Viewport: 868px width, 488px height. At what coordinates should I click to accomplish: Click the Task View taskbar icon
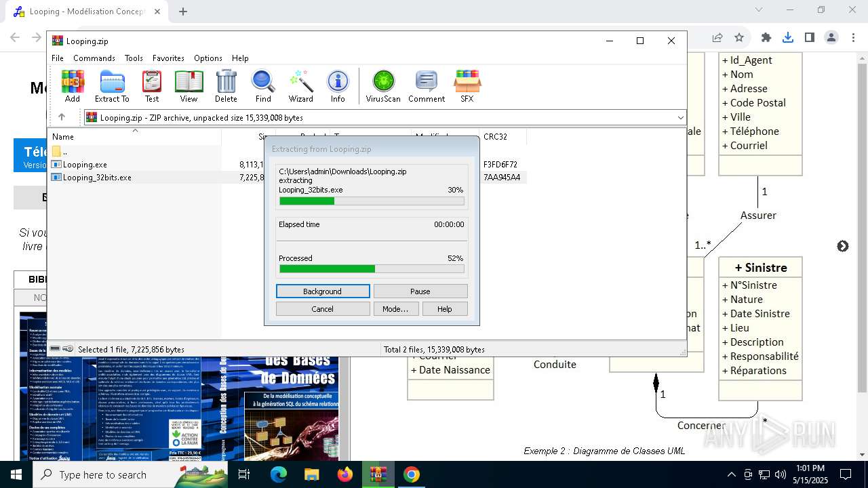coord(244,474)
